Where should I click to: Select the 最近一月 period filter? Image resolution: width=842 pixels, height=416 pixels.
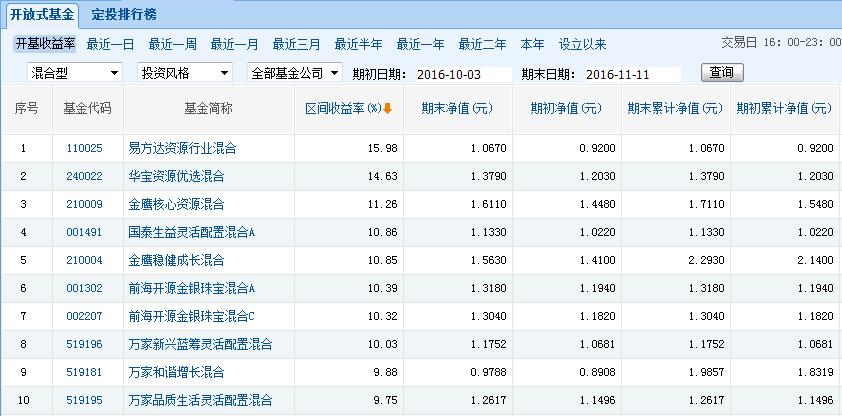point(234,45)
